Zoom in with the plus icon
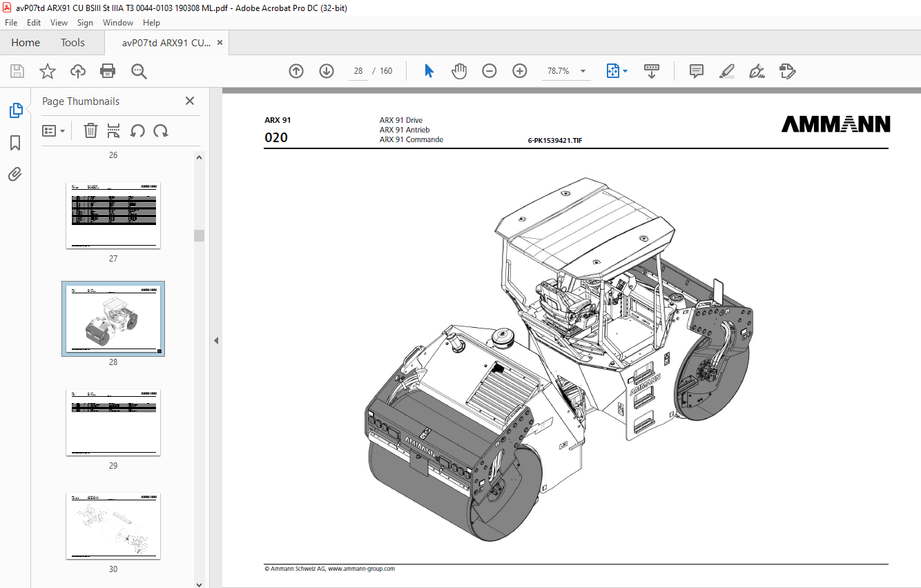Screen dimensions: 921x588 point(520,71)
